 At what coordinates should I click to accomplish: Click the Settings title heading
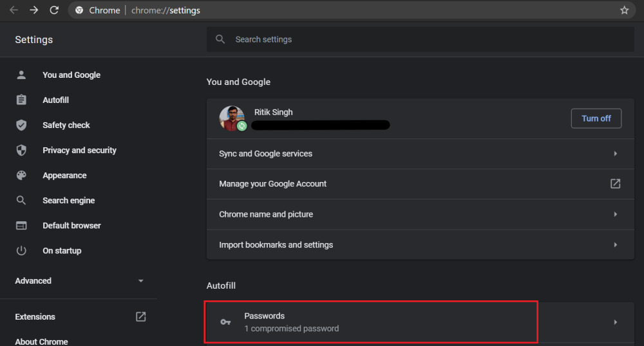tap(34, 40)
